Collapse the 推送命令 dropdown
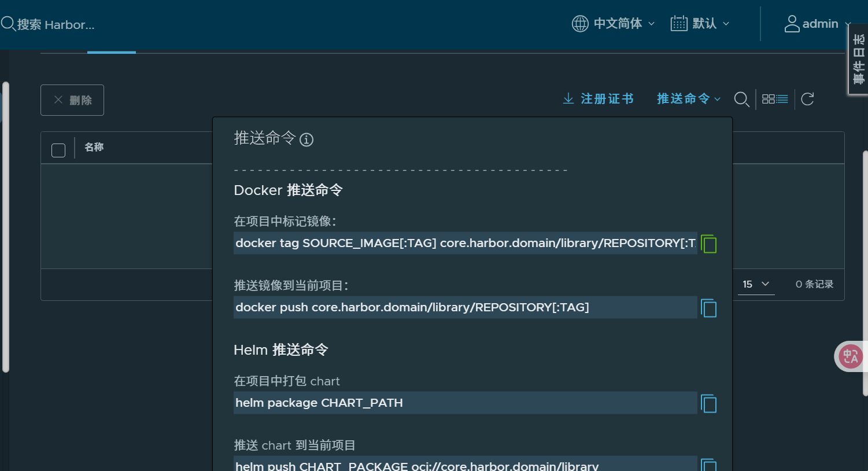Screen dimensions: 868x471 tap(689, 99)
